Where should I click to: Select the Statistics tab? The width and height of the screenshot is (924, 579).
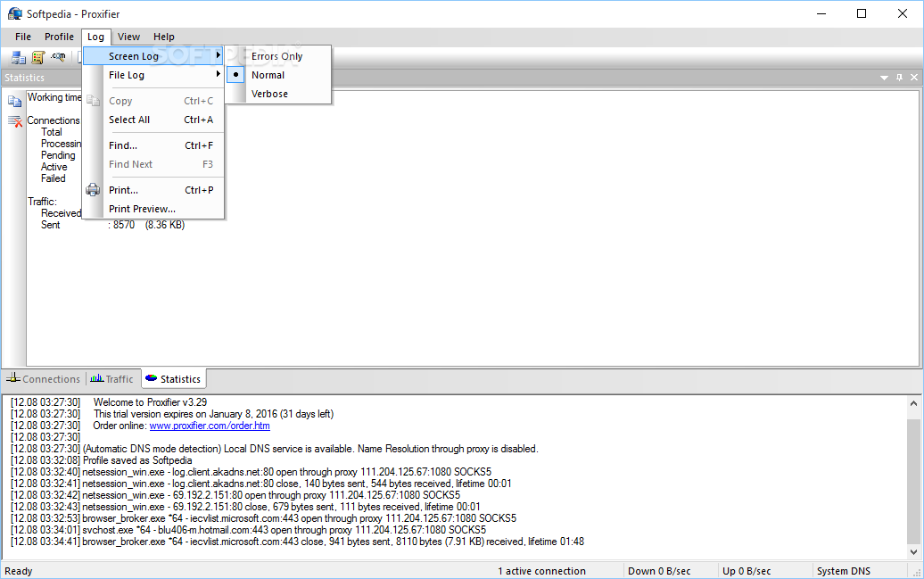point(174,379)
